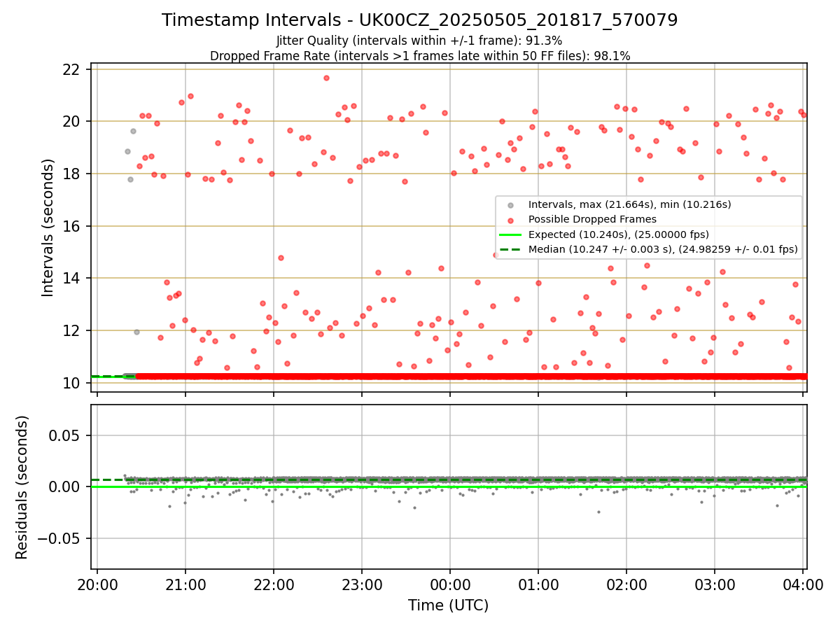This screenshot has height=630, width=840.
Task: Click the 'Intervals (seconds)' y-axis label
Action: click(x=48, y=227)
